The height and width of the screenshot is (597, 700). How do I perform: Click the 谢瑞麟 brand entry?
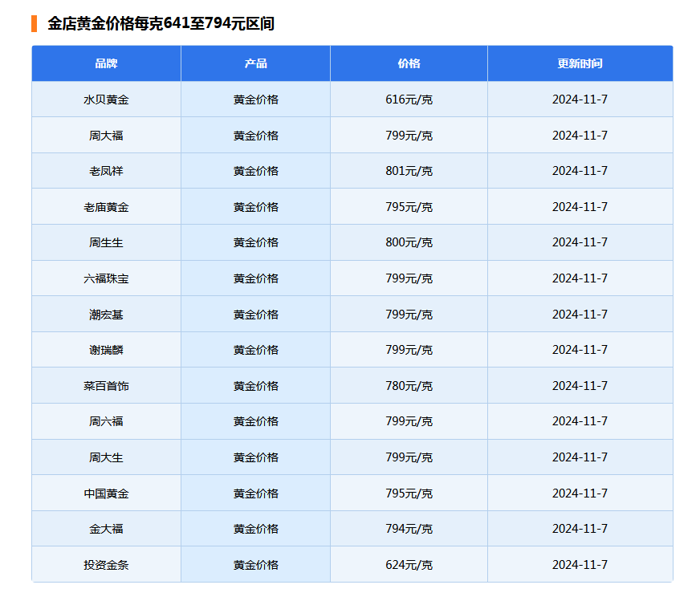click(x=106, y=350)
